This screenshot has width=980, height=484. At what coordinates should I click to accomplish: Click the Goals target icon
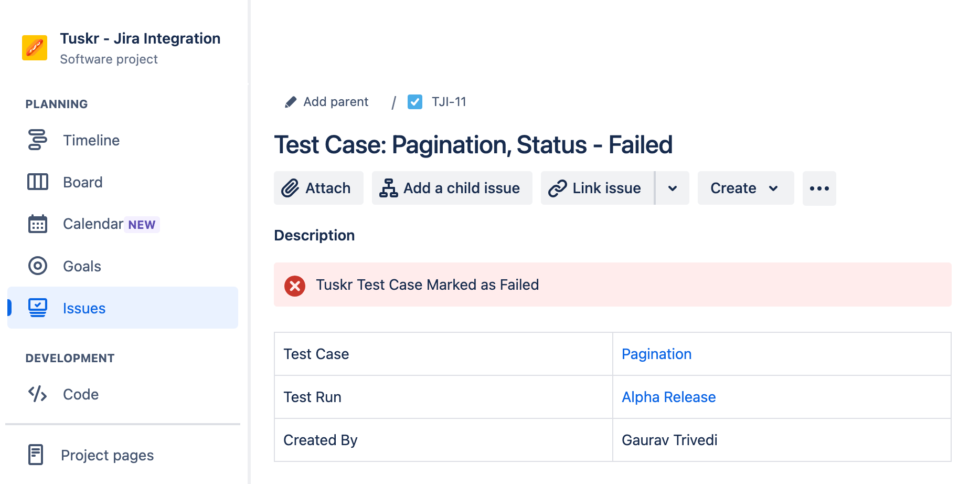tap(37, 266)
